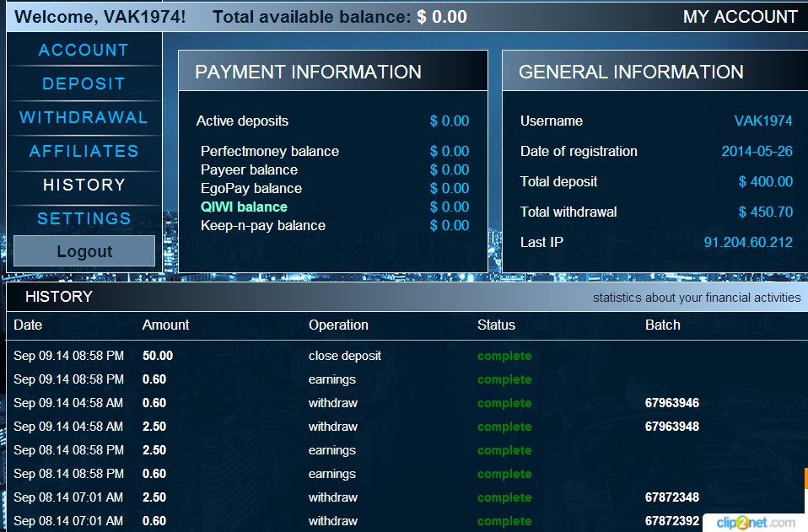The image size is (808, 532).
Task: Click batch number 67963946
Action: (671, 403)
